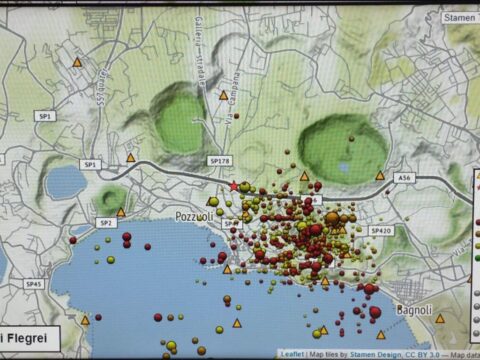Viewport: 480px width, 360px height.
Task: Open the Leaflet attribution link
Action: pos(292,354)
